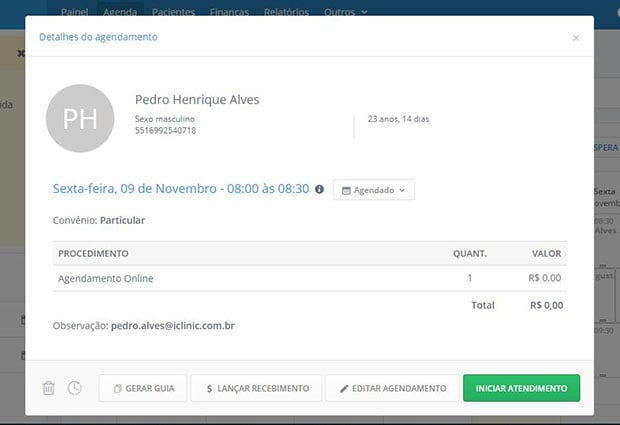620x425 pixels.
Task: Close the Detalhes do agendamento dialog
Action: pyautogui.click(x=575, y=38)
